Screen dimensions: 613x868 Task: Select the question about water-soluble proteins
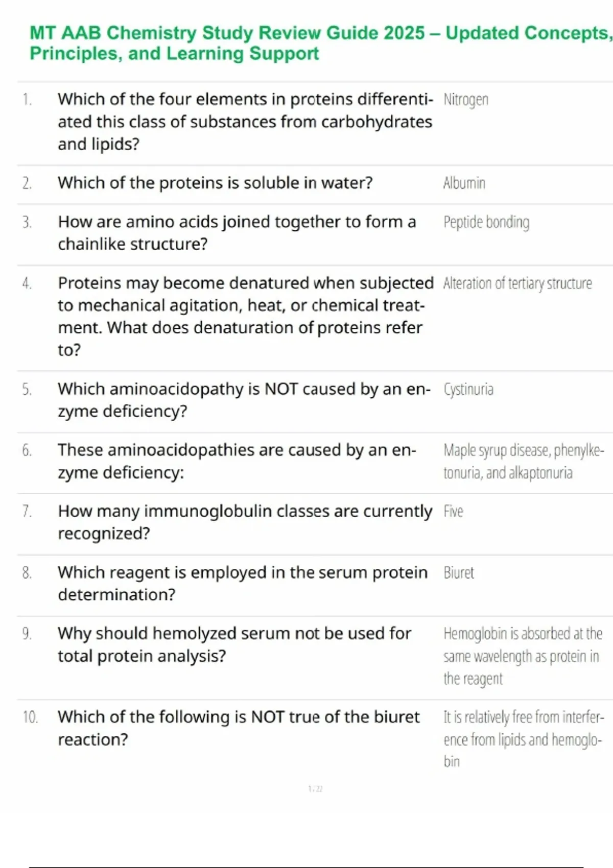[x=215, y=183]
